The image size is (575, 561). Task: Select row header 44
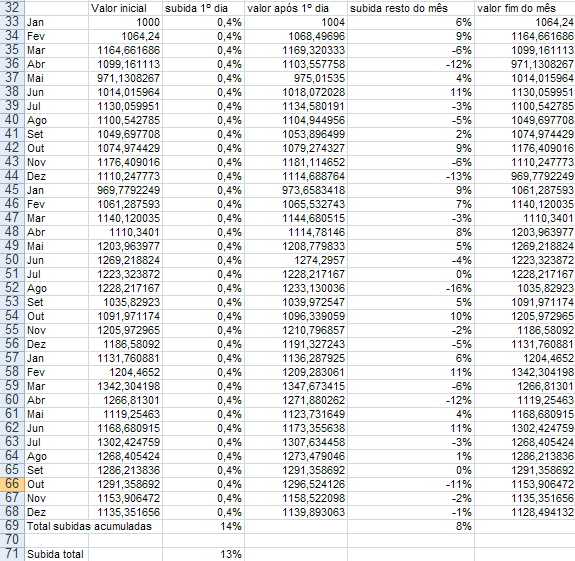(x=12, y=176)
